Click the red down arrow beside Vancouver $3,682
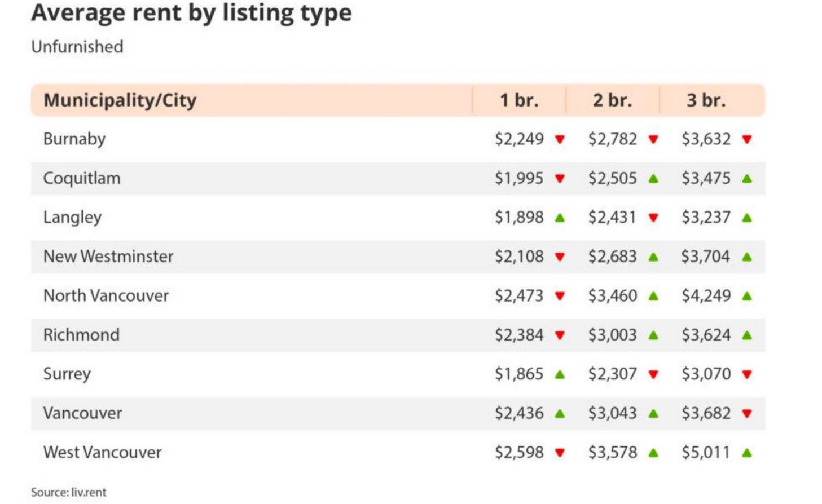Viewport: 822px width, 504px height. [x=747, y=414]
